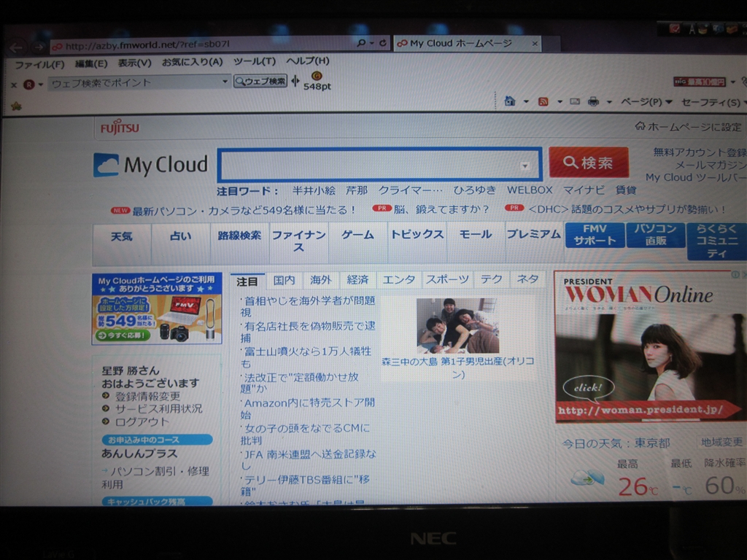Click the blue パソコン直販 button
The image size is (747, 560).
pos(656,235)
